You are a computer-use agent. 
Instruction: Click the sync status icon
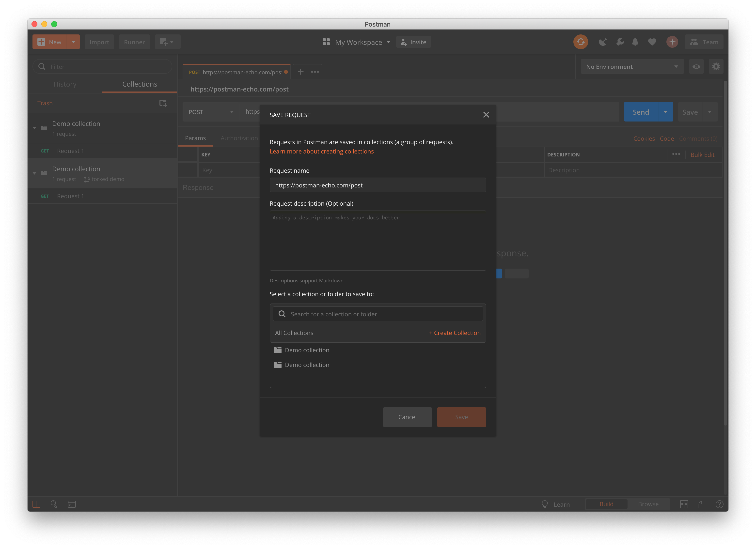(580, 42)
